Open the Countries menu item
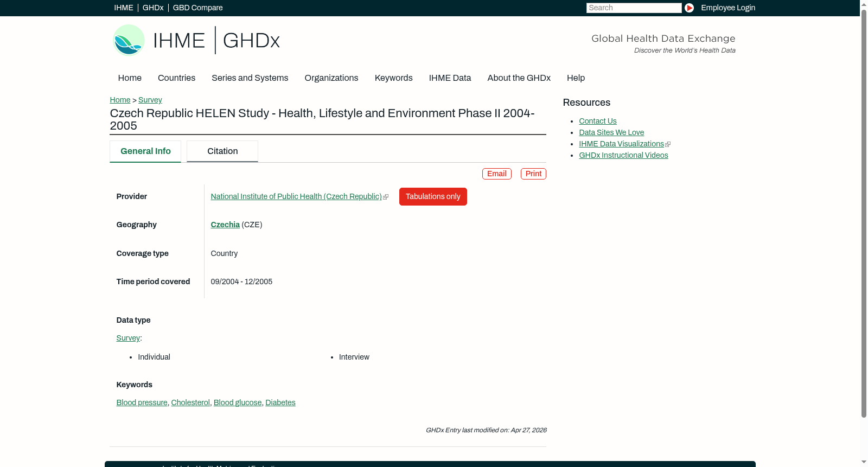The width and height of the screenshot is (868, 467). [176, 78]
